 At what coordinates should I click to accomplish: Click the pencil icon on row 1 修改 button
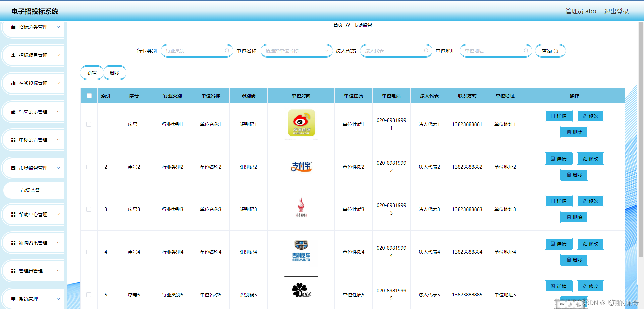coord(584,116)
